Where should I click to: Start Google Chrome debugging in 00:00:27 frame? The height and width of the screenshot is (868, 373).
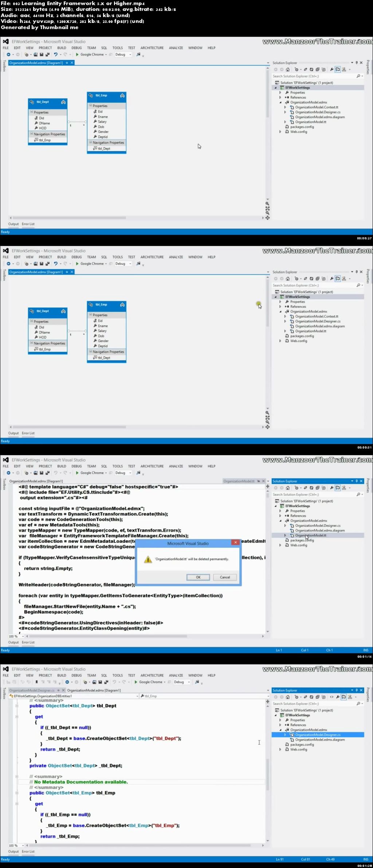tap(90, 55)
